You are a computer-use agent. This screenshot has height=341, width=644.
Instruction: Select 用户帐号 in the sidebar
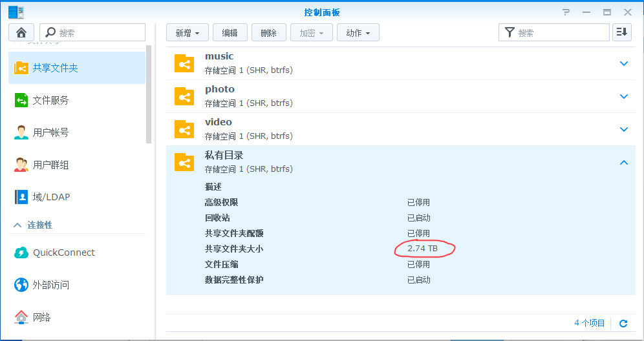pos(50,132)
